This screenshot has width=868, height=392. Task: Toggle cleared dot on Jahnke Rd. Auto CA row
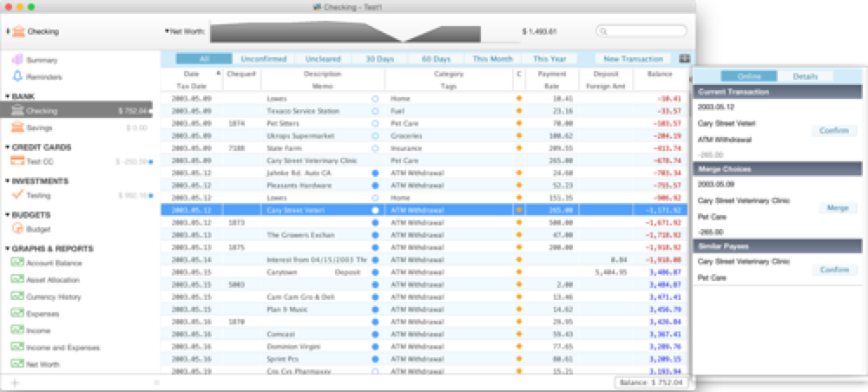(x=375, y=173)
